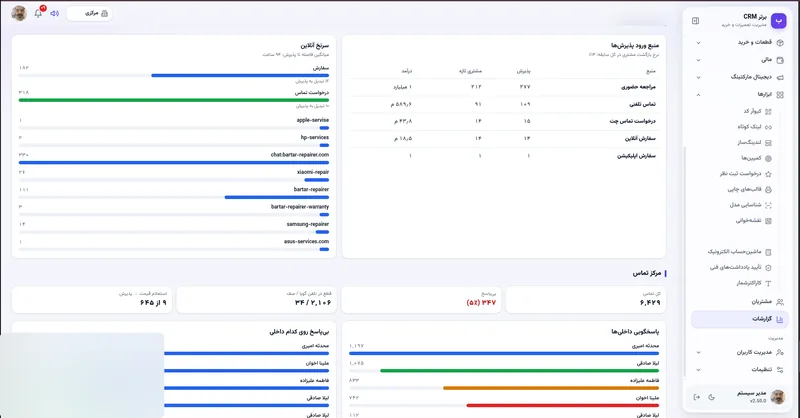The image size is (800, 418).
Task: Click the apple-servise source label
Action: pyautogui.click(x=313, y=120)
